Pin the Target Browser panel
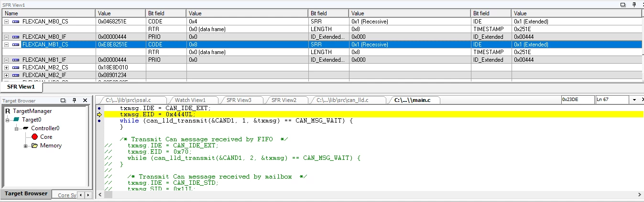This screenshot has height=202, width=644. click(x=74, y=101)
